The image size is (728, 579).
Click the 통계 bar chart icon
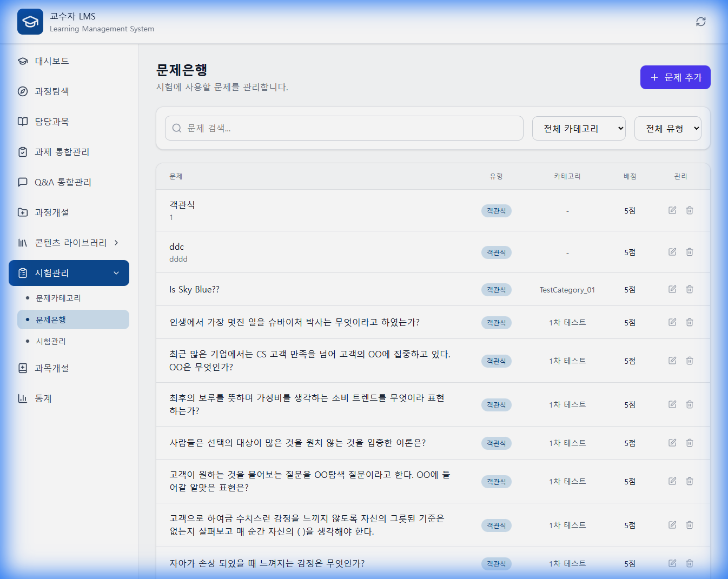coord(22,398)
